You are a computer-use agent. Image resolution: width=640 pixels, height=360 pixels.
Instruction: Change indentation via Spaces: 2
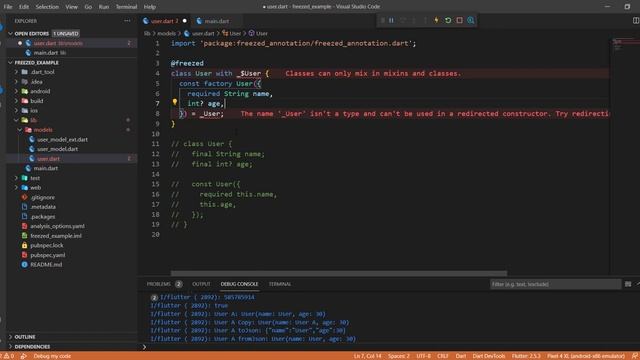coord(399,356)
